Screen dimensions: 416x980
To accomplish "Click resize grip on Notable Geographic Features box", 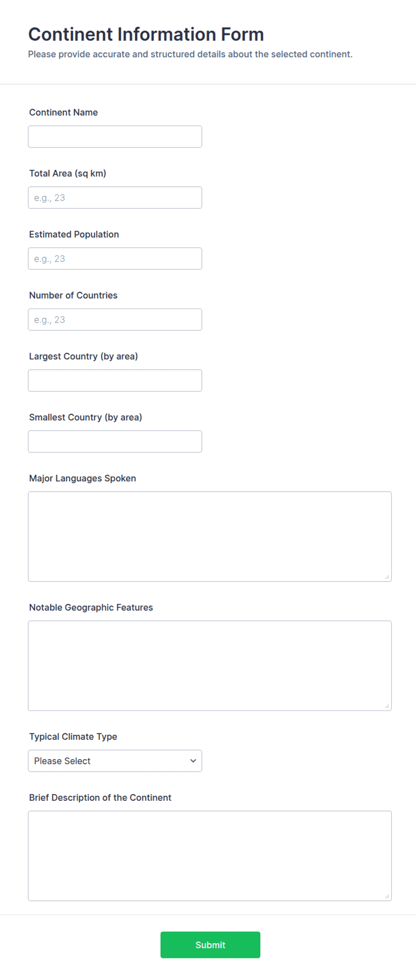I will 387,706.
